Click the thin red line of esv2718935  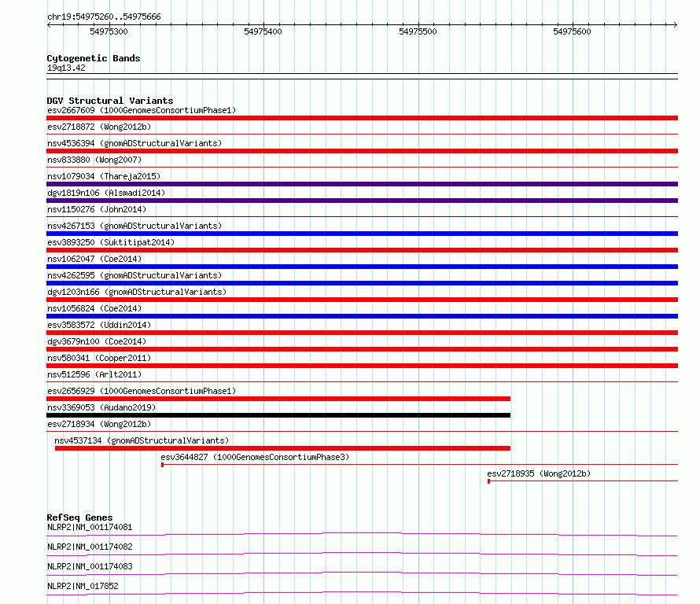[x=583, y=481]
